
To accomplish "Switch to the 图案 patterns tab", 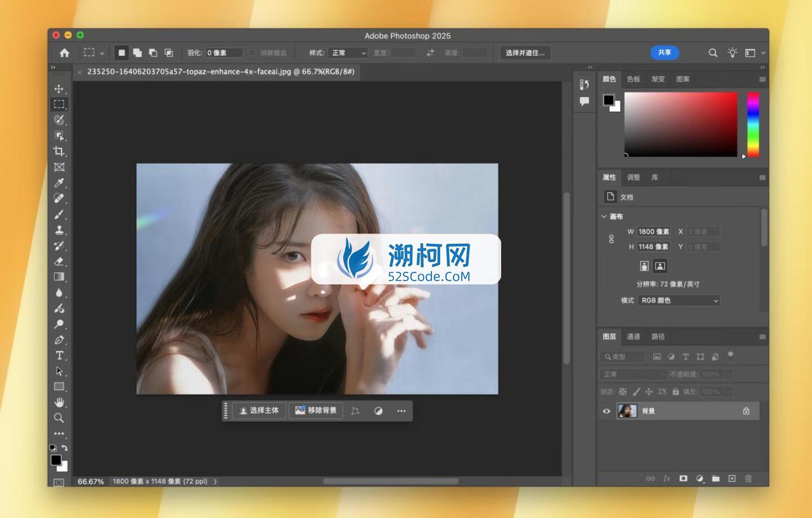I will pos(683,79).
